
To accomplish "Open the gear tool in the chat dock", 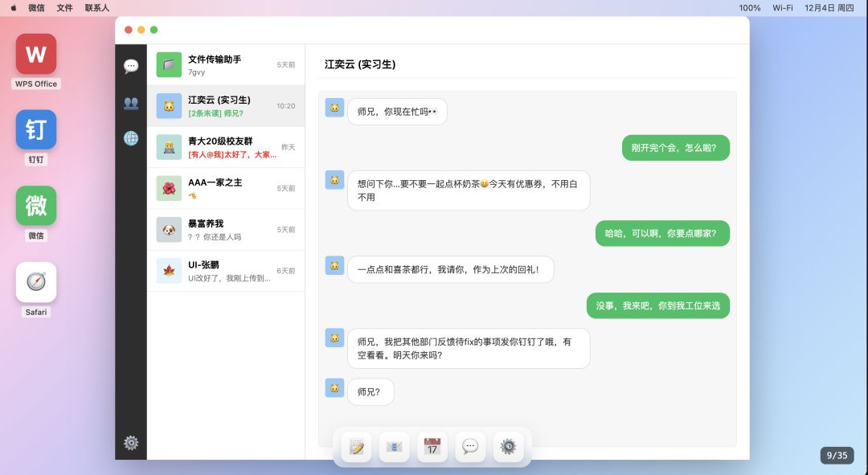I will (508, 447).
